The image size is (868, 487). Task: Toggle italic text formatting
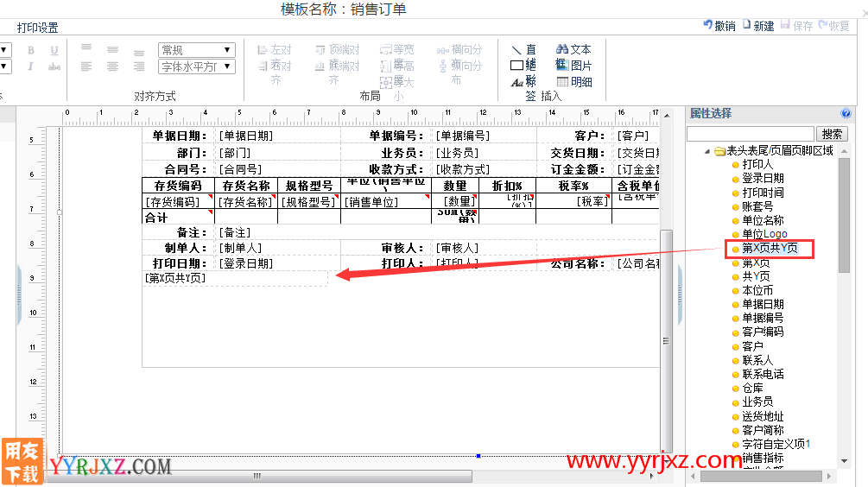31,66
